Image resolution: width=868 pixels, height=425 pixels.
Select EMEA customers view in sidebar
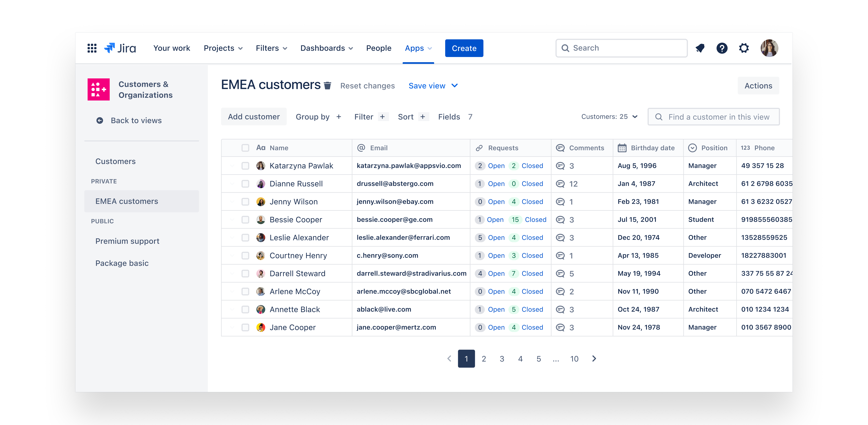[x=142, y=201]
